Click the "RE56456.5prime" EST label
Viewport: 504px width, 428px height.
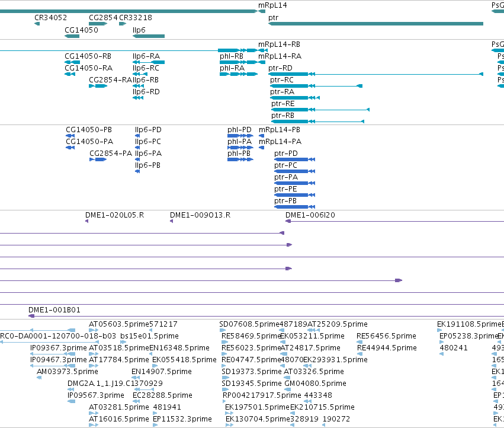[x=386, y=336]
